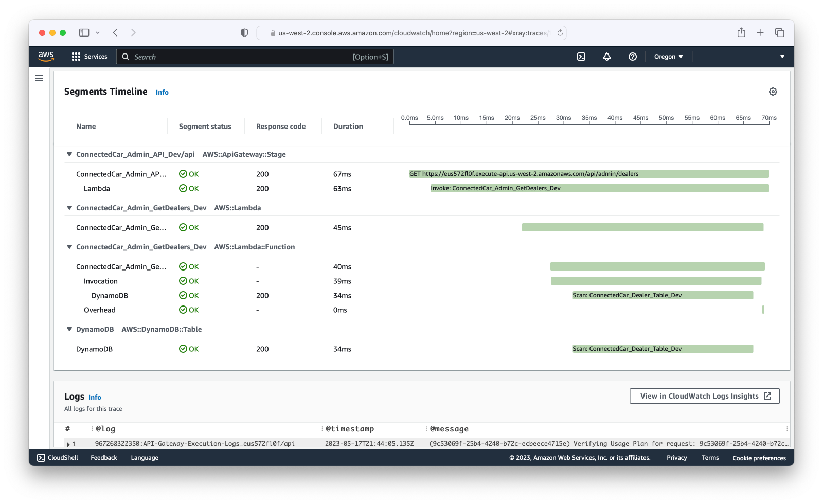Select the Invocation segment name

tap(101, 281)
